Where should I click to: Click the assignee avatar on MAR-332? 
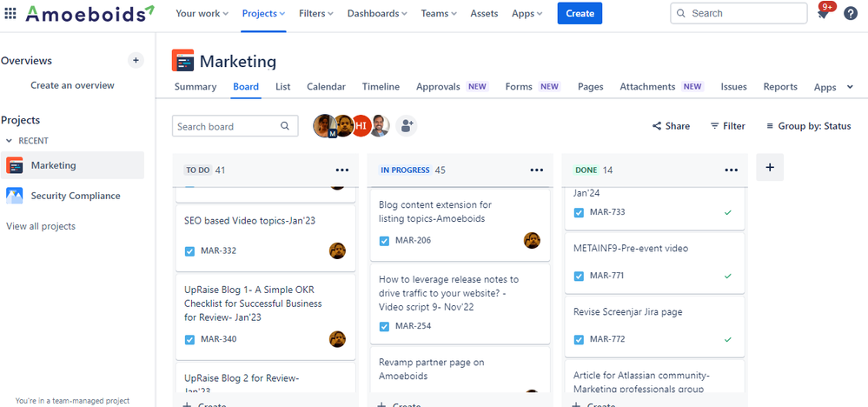click(337, 250)
